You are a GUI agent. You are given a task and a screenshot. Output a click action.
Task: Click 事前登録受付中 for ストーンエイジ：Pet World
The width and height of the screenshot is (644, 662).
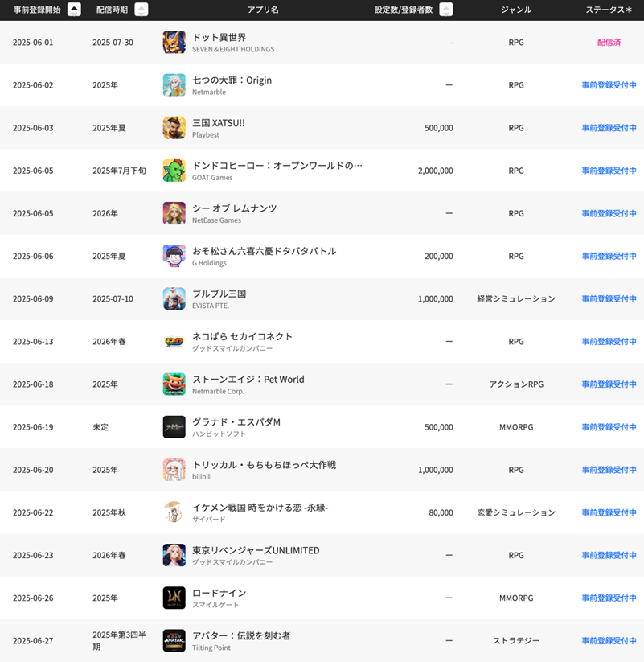coord(609,384)
